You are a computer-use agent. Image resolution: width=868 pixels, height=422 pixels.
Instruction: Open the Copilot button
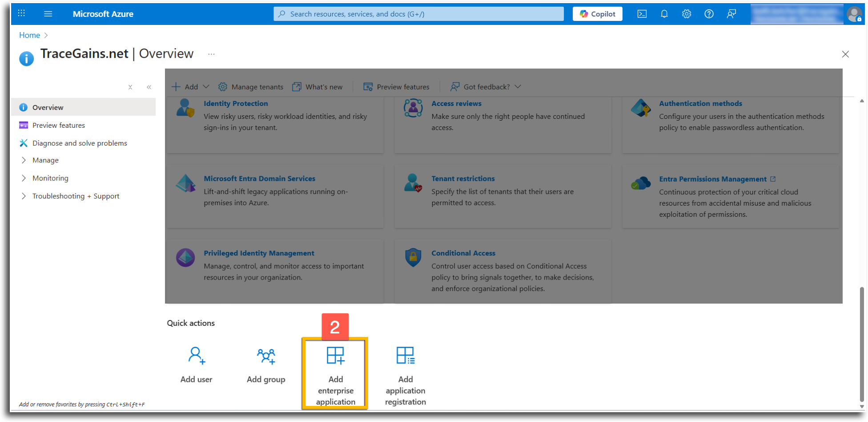597,14
